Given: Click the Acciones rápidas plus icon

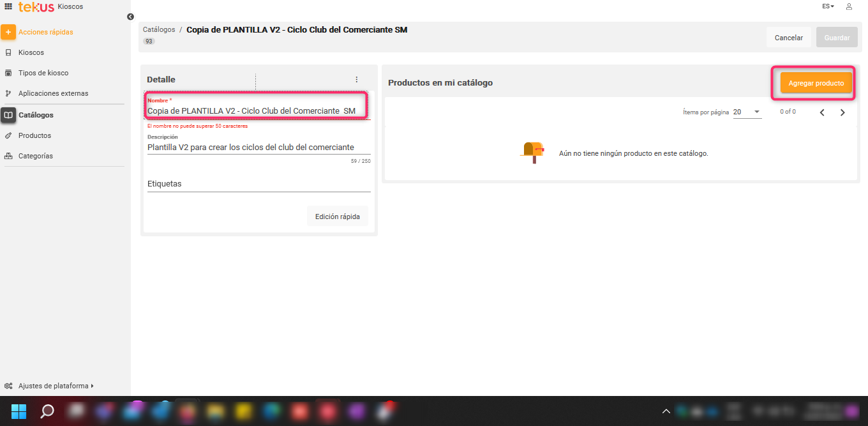Looking at the screenshot, I should (8, 32).
